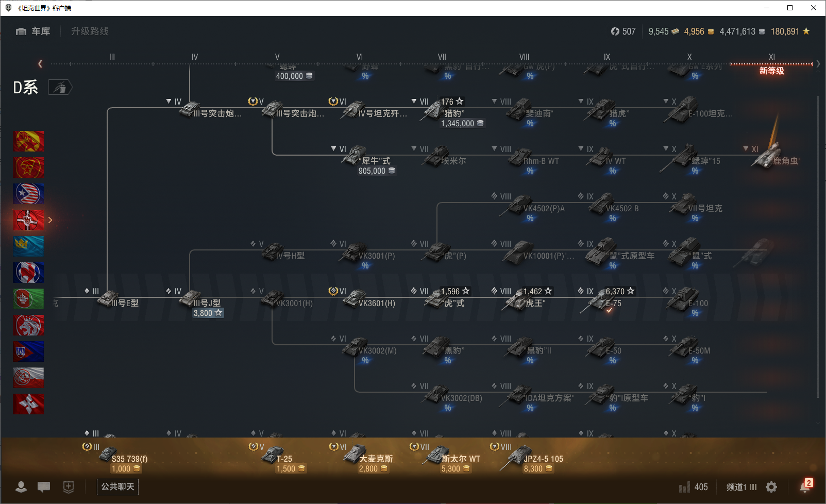Choose the stars-and-stripes nation flag
826x504 pixels.
pyautogui.click(x=28, y=194)
